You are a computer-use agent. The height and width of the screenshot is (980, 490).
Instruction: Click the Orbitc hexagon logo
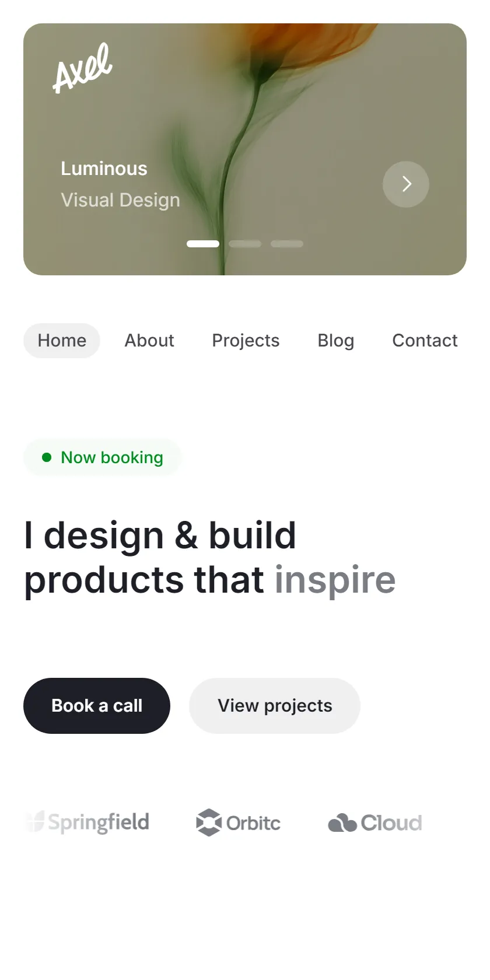pos(209,822)
